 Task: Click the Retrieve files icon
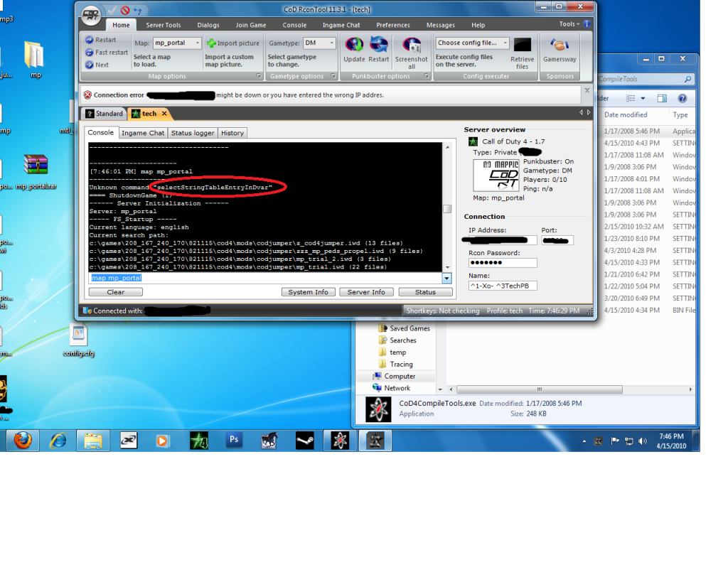[522, 45]
